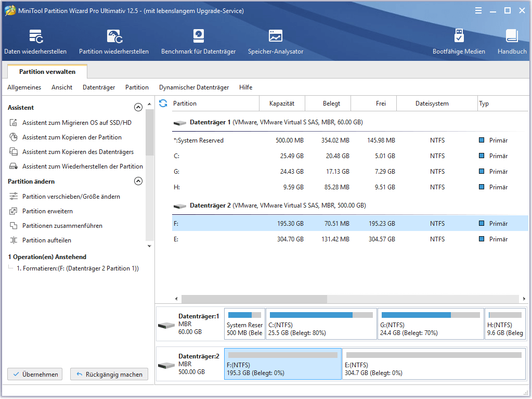The height and width of the screenshot is (399, 532).
Task: Click the partition list left scroll arrow
Action: [176, 299]
